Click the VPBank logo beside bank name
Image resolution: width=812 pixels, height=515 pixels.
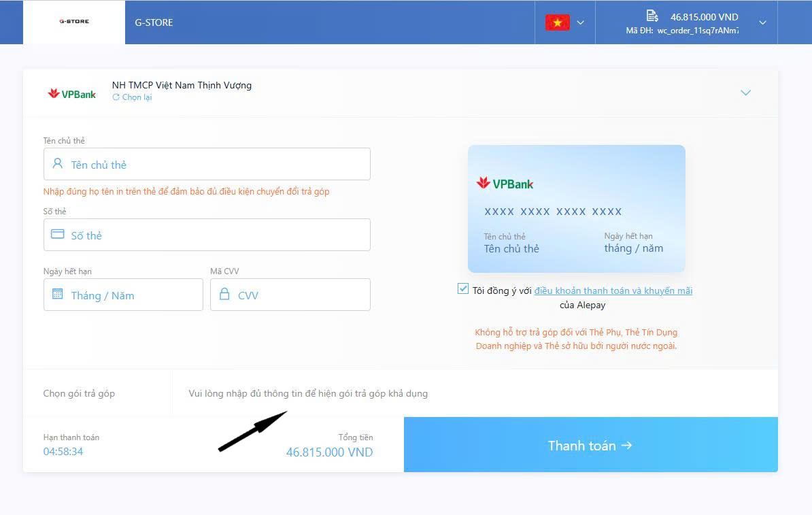coord(72,94)
